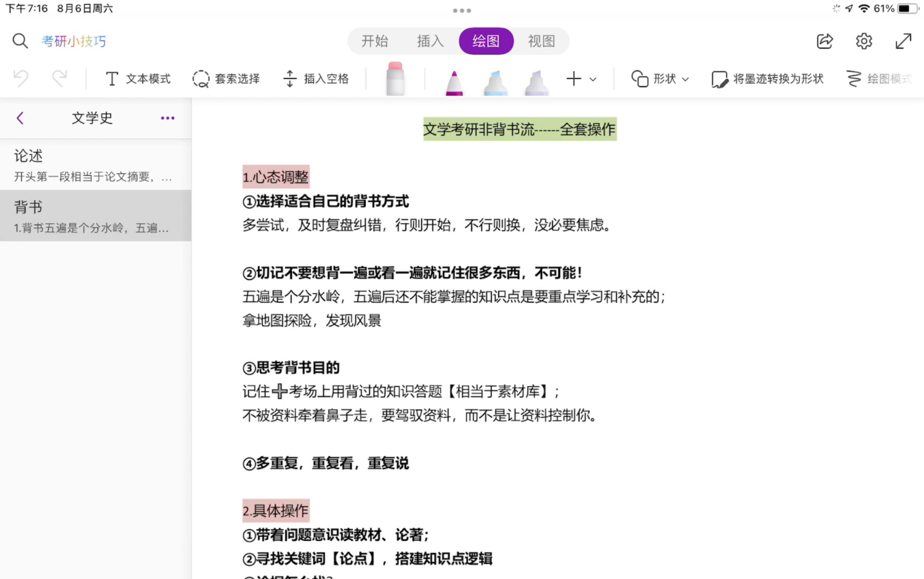
Task: Undo the last action
Action: click(x=21, y=78)
